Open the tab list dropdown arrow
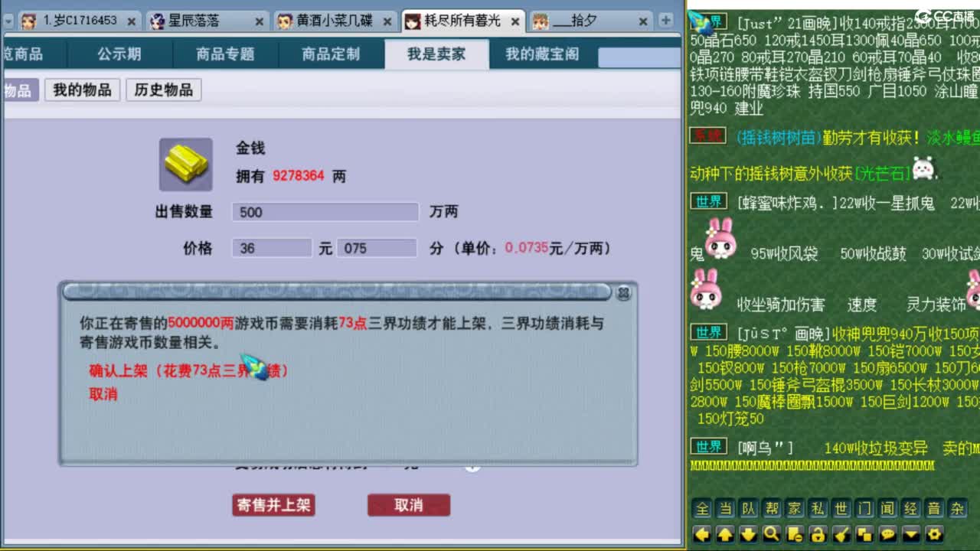The image size is (980, 551). tap(8, 21)
